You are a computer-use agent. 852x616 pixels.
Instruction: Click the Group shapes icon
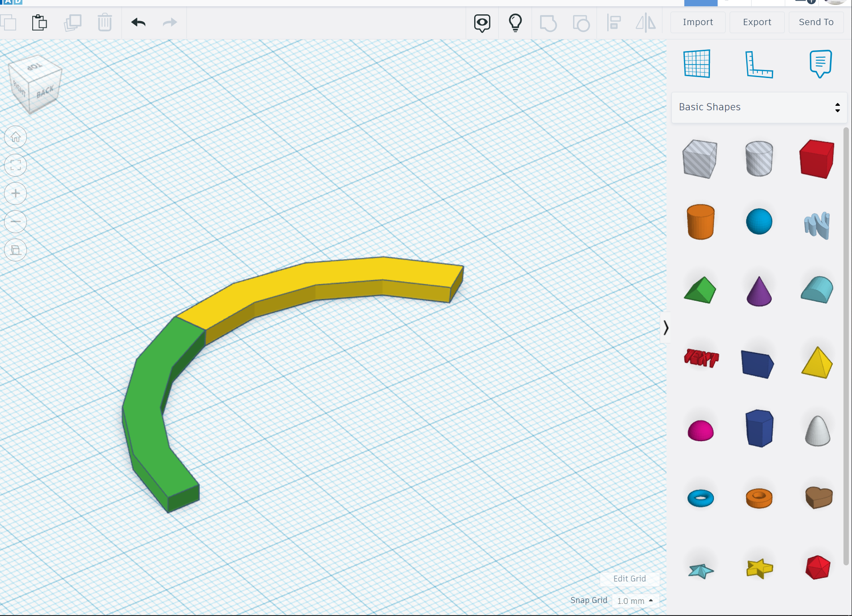coord(548,23)
